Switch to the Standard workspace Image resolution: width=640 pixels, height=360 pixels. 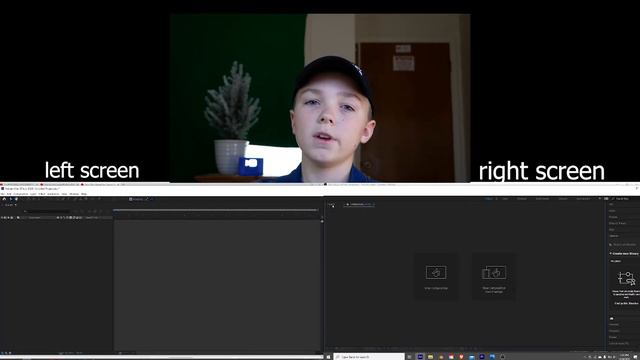(x=522, y=199)
